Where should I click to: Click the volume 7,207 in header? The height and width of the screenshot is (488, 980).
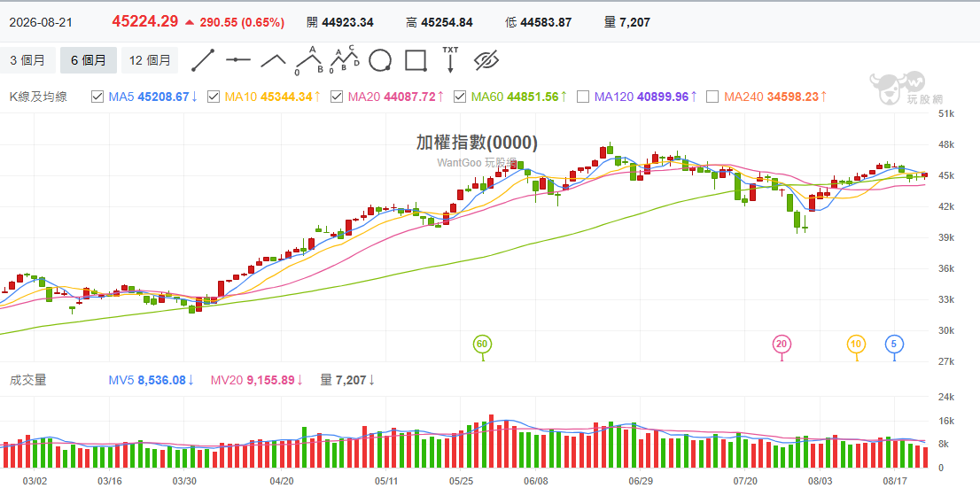(635, 22)
